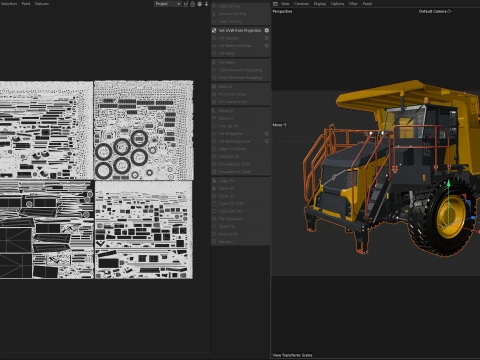The height and width of the screenshot is (360, 480).
Task: Open the viewport Panel menu
Action: click(x=367, y=4)
